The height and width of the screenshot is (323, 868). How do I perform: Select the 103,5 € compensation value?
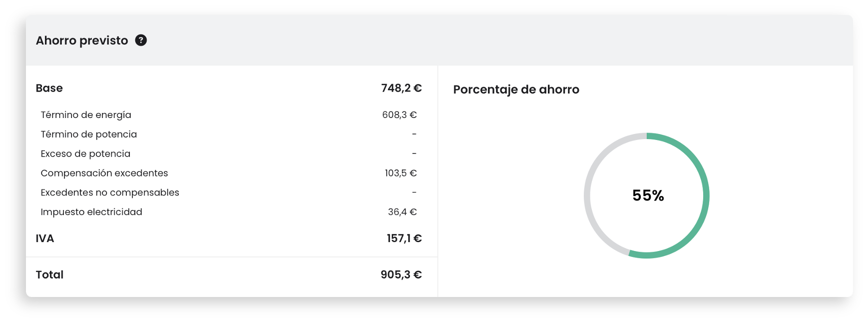pyautogui.click(x=401, y=173)
